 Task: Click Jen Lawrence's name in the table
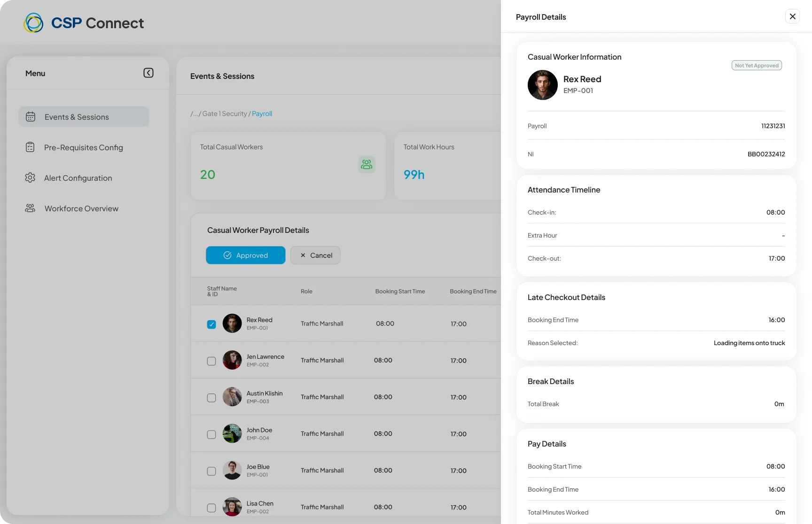click(265, 356)
